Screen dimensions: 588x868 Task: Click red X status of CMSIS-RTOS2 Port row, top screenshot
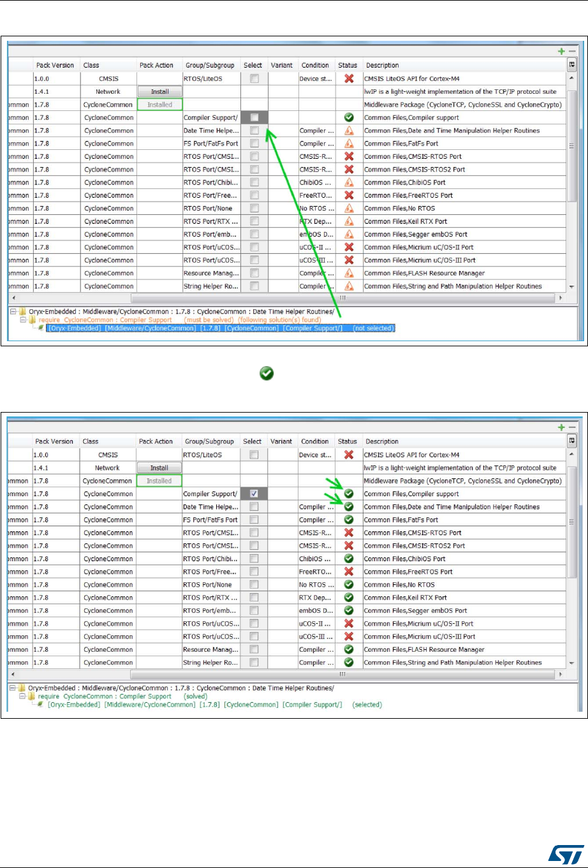tap(348, 169)
